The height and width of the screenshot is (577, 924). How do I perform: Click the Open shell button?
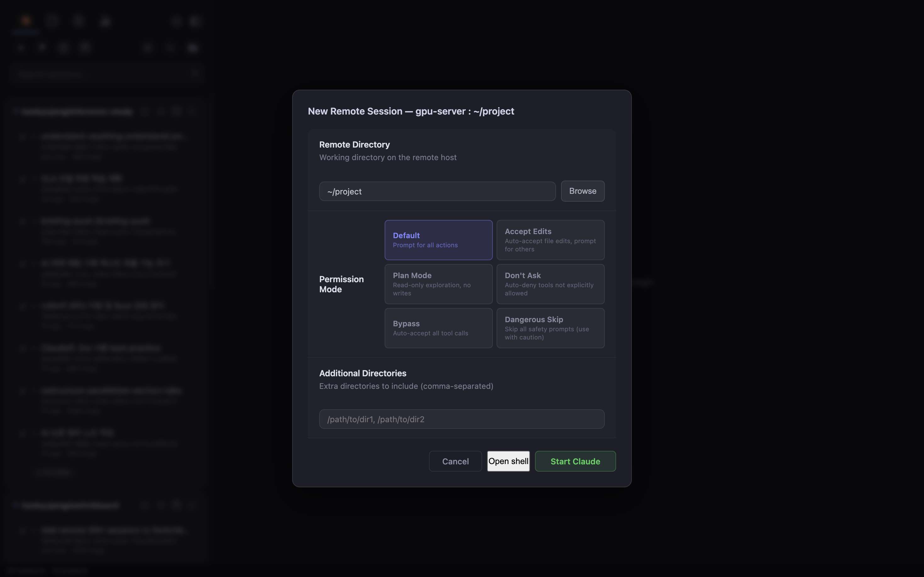click(x=508, y=461)
